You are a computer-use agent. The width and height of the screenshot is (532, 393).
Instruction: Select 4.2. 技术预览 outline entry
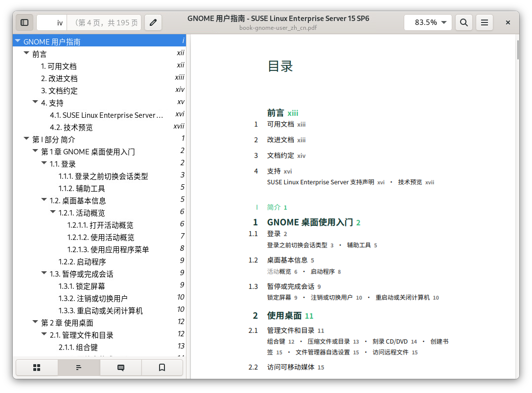point(71,128)
